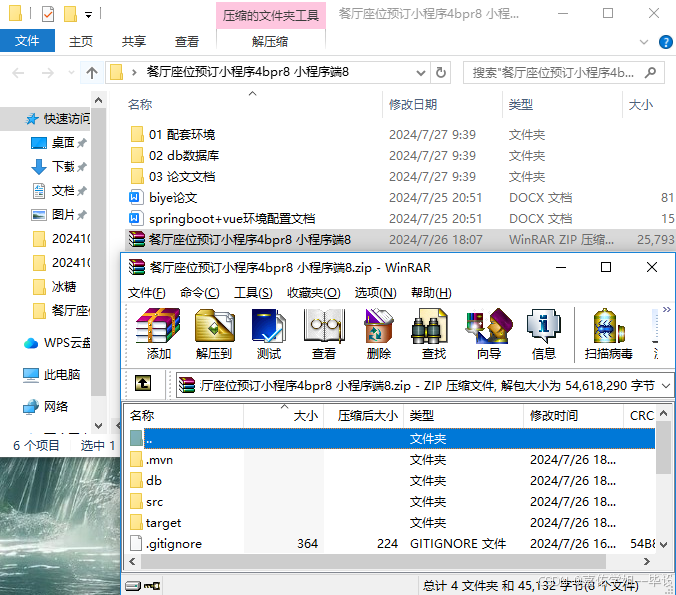This screenshot has height=595, width=676.
Task: Go up one folder in Explorer
Action: tap(91, 72)
